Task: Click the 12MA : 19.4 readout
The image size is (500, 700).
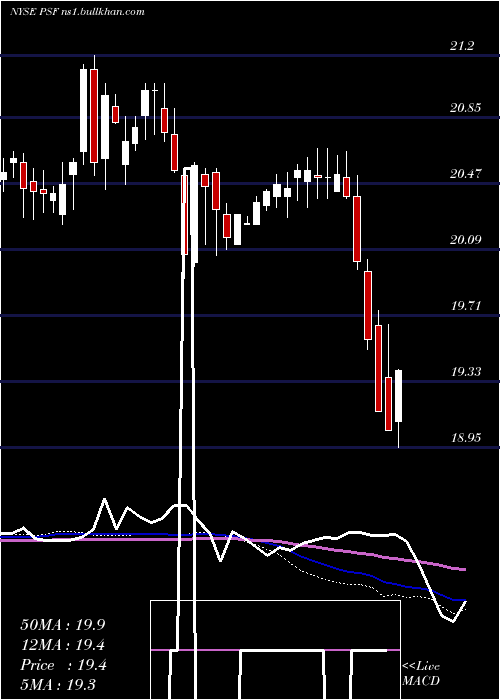Action: [63, 645]
